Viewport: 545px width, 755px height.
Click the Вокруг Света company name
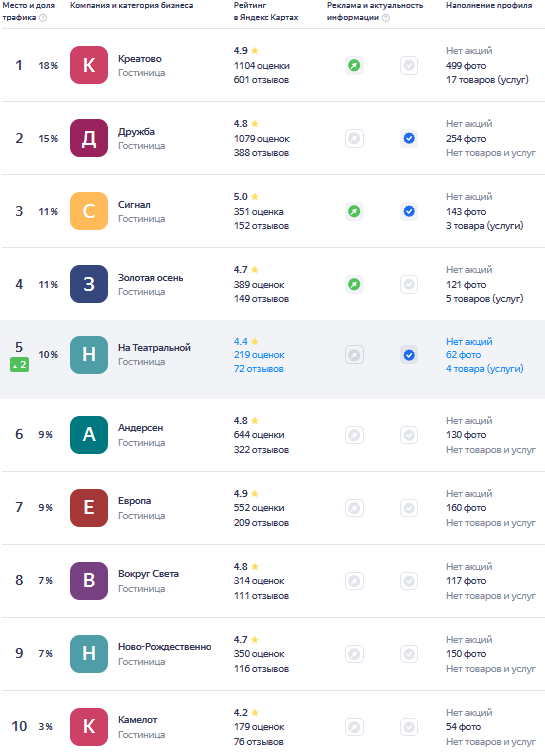[148, 574]
